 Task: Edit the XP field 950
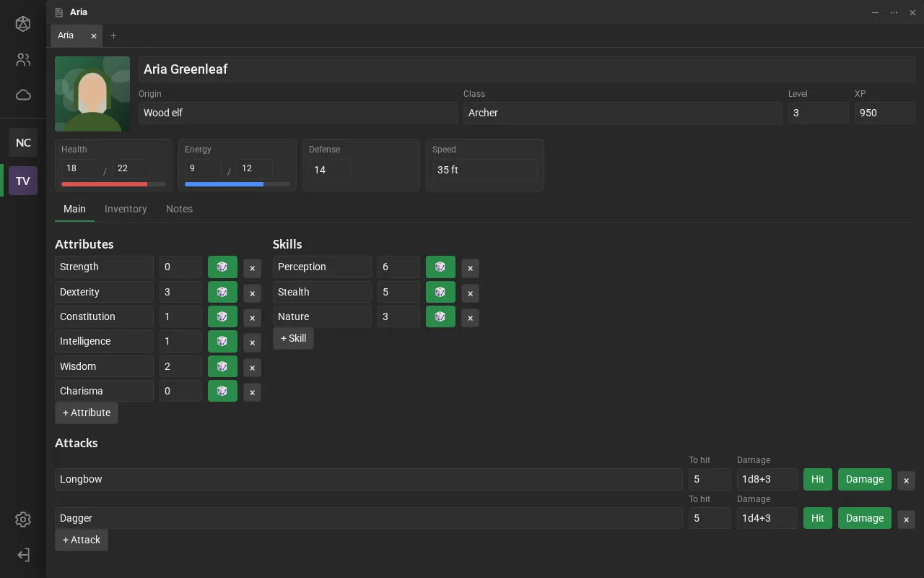(885, 113)
